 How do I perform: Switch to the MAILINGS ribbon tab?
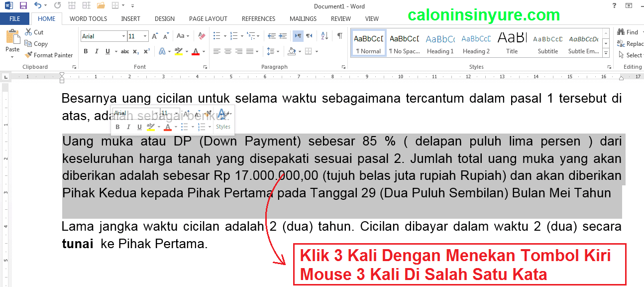[x=303, y=18]
